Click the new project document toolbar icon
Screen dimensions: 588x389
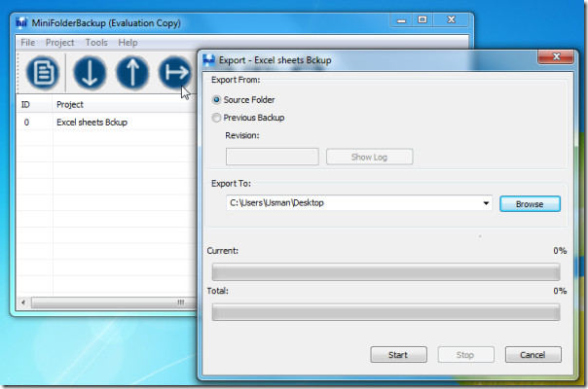(43, 72)
